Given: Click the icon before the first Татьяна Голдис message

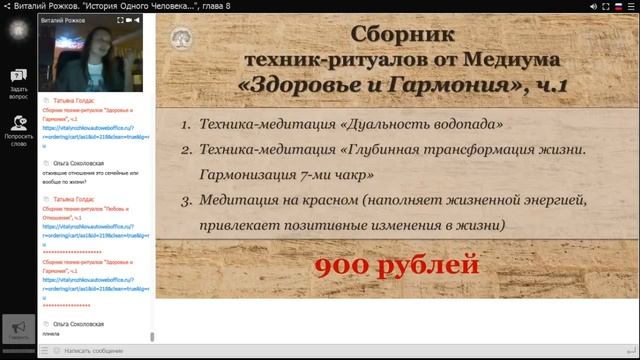Looking at the screenshot, I should 46,100.
